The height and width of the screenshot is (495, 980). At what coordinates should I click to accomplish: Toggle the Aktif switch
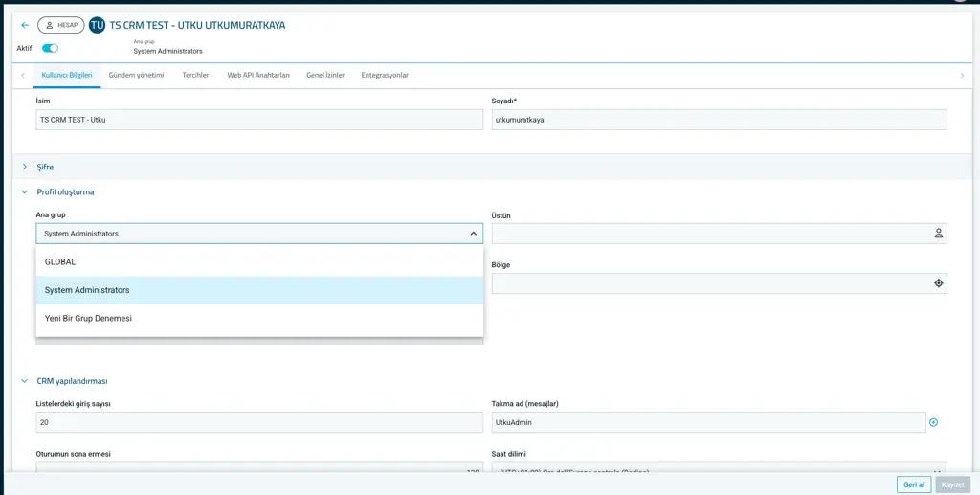[x=50, y=48]
